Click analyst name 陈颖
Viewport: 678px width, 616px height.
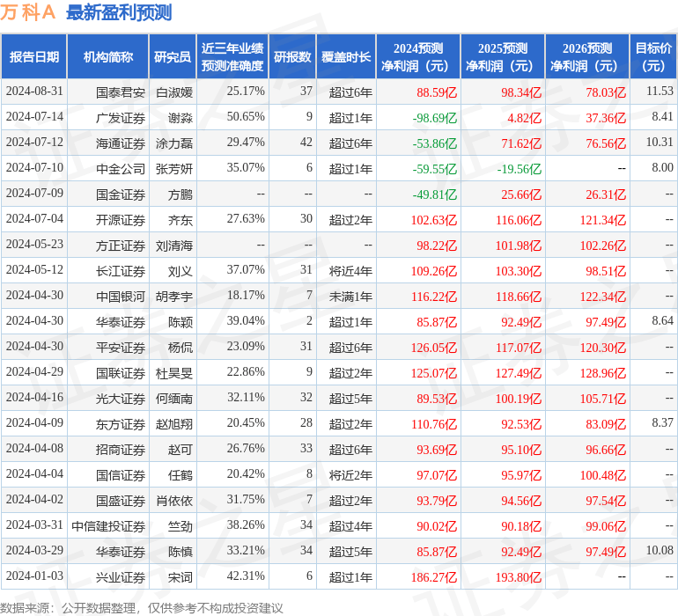coord(181,322)
